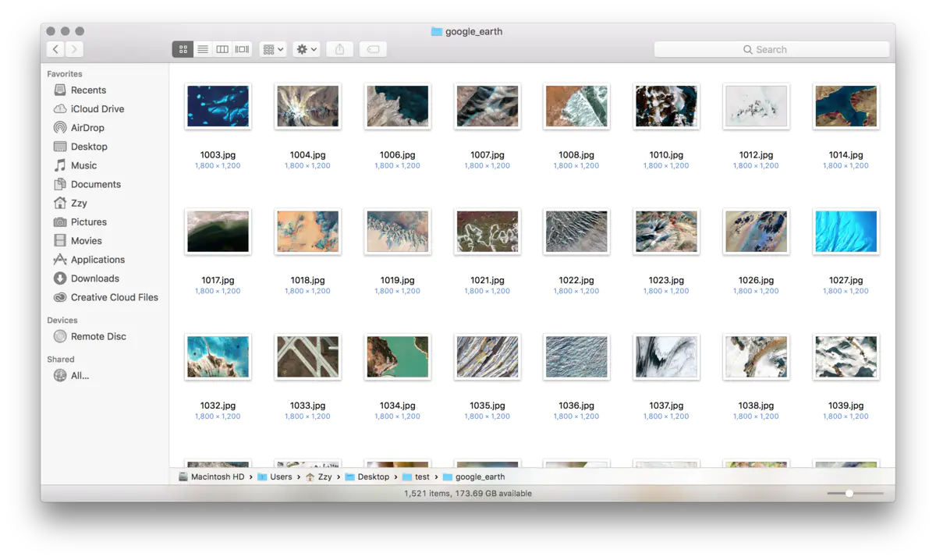This screenshot has height=560, width=936.
Task: Select the 1004.jpg thumbnail
Action: point(307,106)
